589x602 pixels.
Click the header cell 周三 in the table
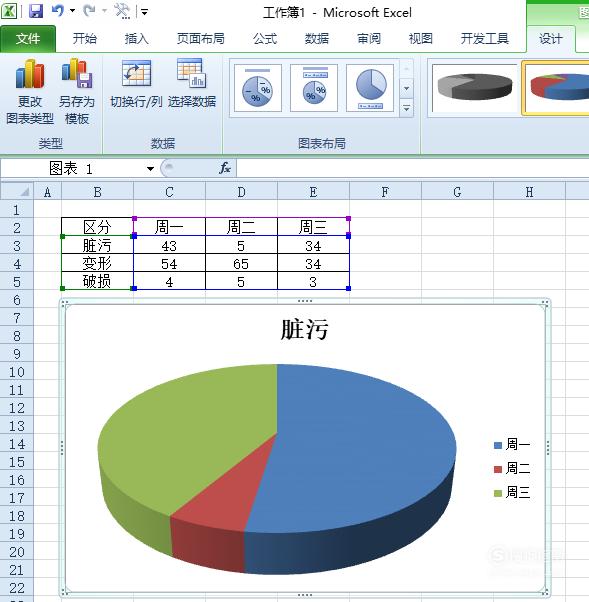coord(313,227)
